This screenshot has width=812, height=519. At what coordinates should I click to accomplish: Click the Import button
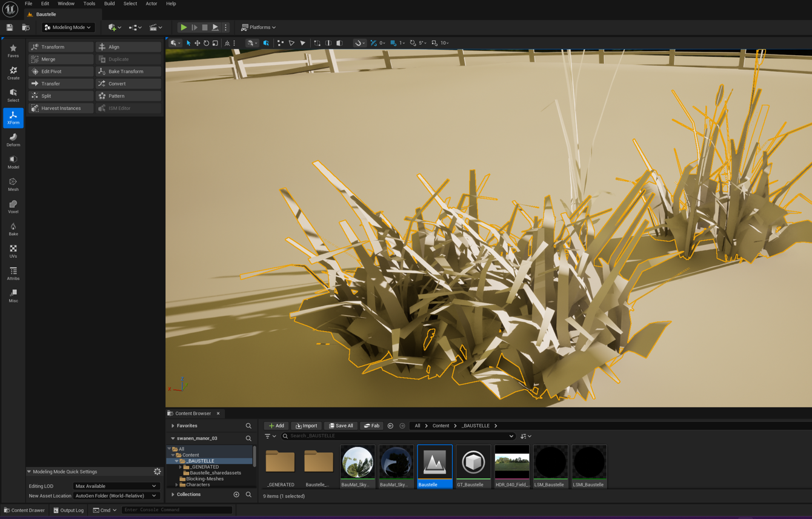click(x=307, y=426)
